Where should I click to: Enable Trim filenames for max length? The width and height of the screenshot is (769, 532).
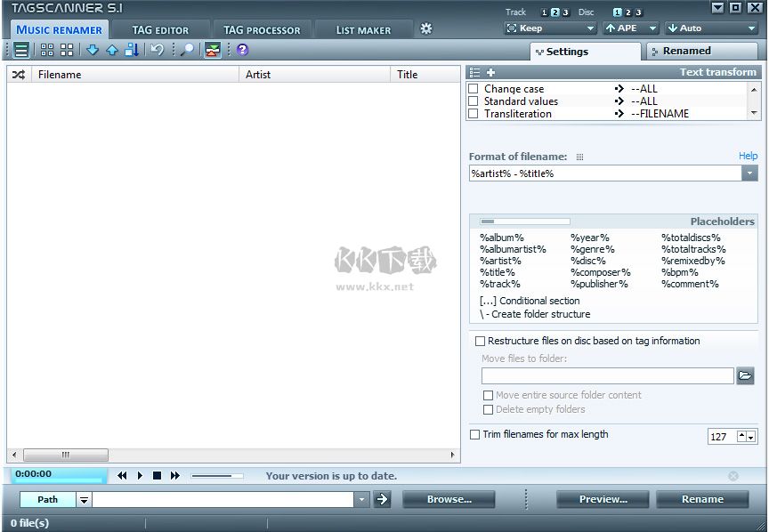coord(474,434)
